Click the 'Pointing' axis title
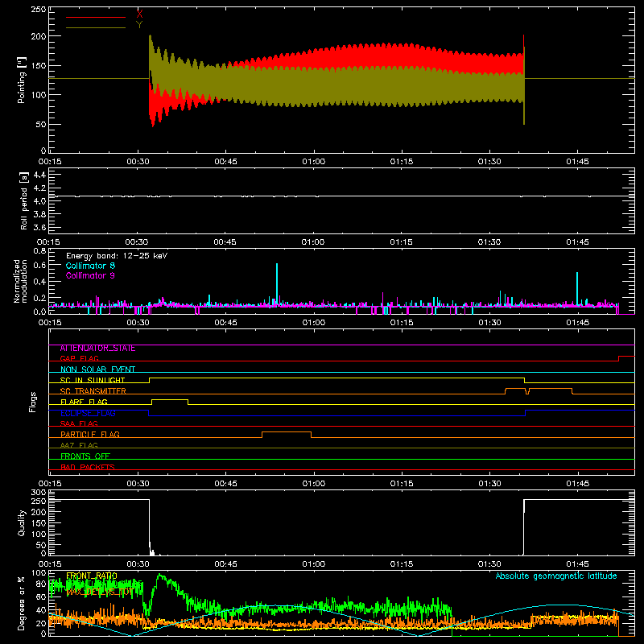 click(x=22, y=80)
